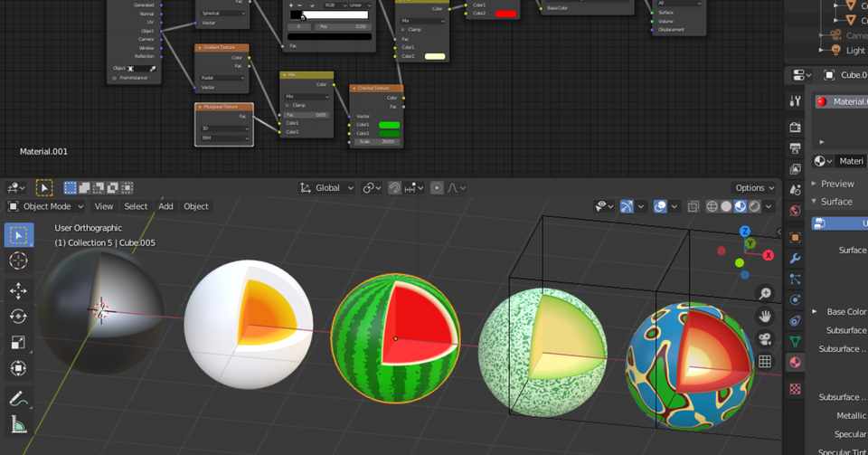The image size is (868, 455).
Task: Open the Global transform orientation dropdown
Action: pyautogui.click(x=326, y=188)
